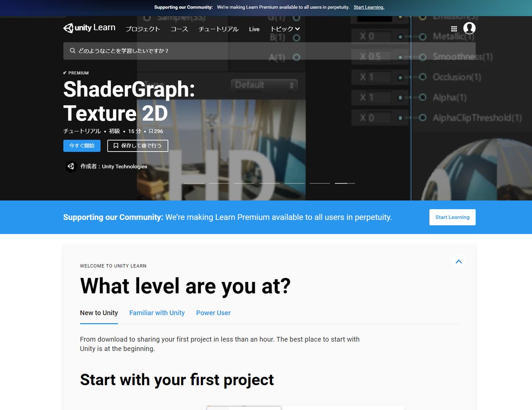Viewport: 532px width, 410px height.
Task: Click the 初級 level label
Action: point(115,131)
